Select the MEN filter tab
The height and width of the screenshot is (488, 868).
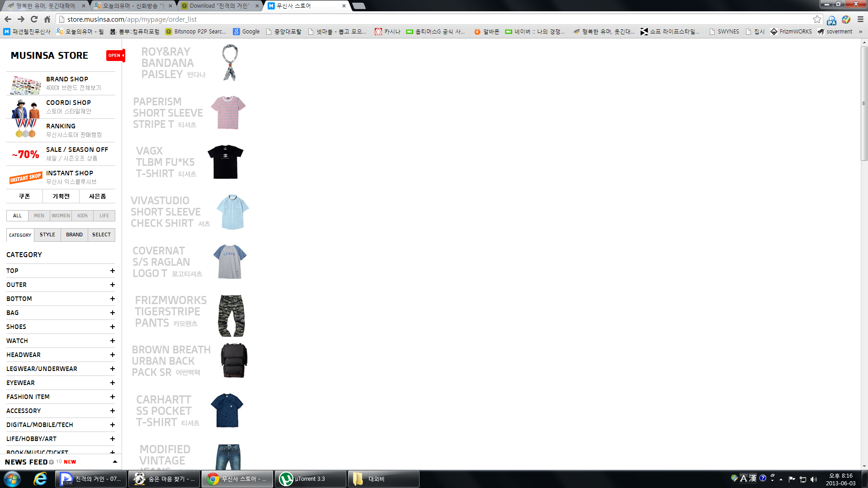coord(39,216)
